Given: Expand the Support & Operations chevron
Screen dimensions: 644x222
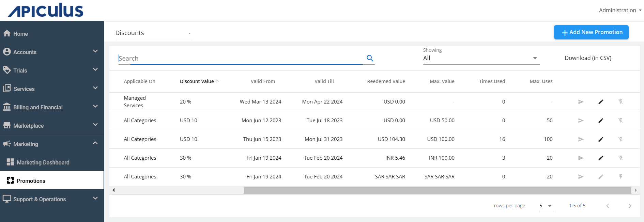Looking at the screenshot, I should click(x=95, y=198).
